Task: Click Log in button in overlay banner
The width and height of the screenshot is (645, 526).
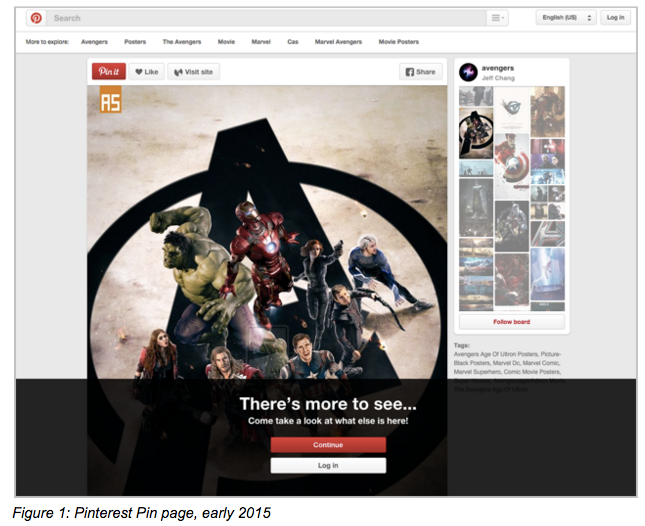Action: 328,466
